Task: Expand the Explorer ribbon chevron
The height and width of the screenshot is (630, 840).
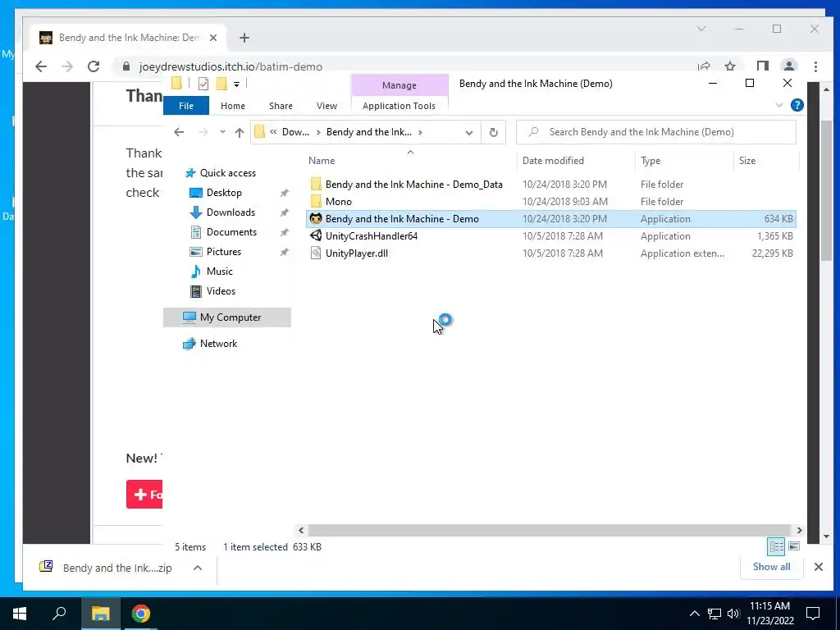Action: (x=779, y=106)
